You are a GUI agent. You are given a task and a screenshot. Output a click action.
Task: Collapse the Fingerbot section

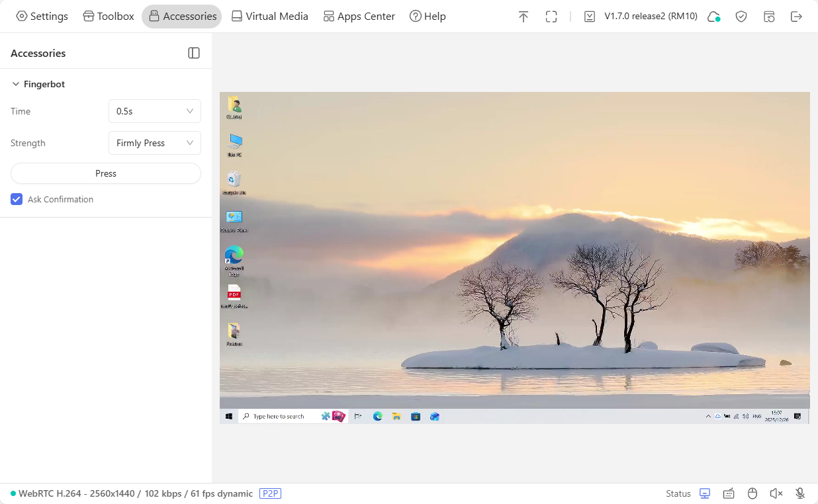click(x=16, y=84)
